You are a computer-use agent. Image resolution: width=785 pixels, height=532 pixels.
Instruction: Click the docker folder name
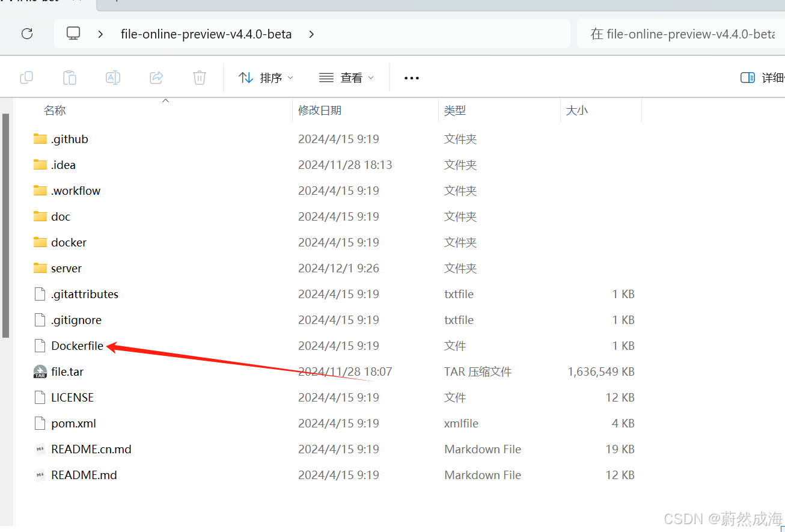coord(69,242)
